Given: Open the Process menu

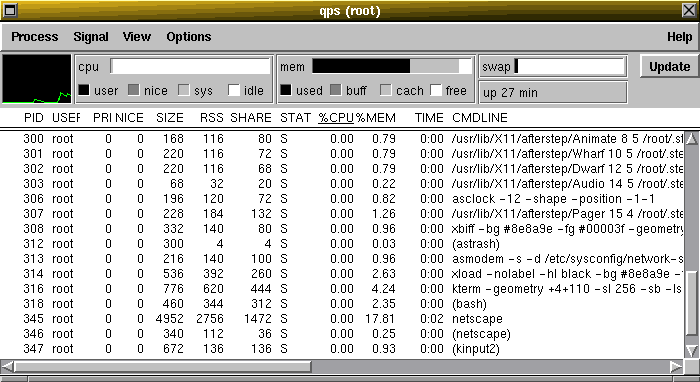Looking at the screenshot, I should point(34,37).
